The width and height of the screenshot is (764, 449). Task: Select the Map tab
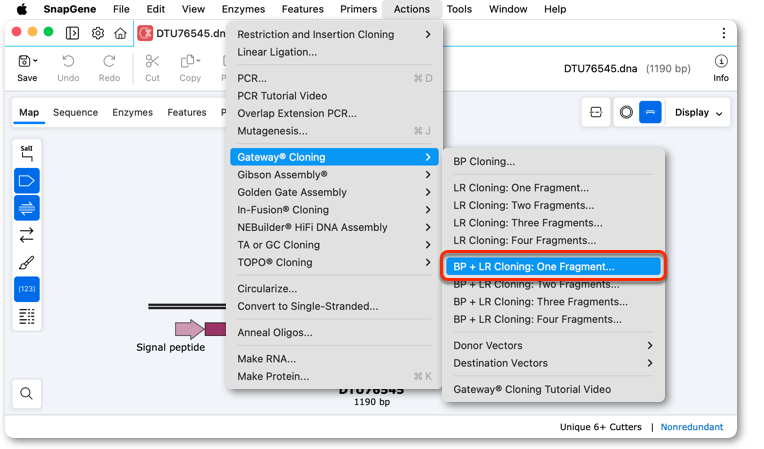29,112
